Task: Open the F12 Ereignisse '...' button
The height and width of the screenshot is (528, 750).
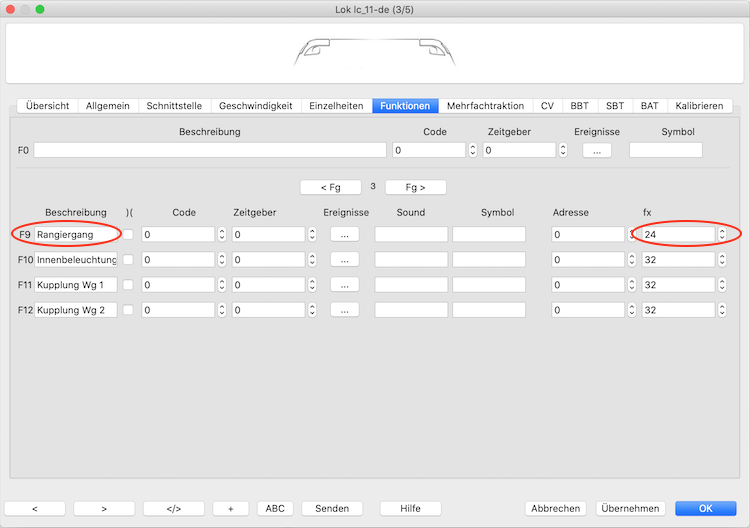Action: pos(344,310)
